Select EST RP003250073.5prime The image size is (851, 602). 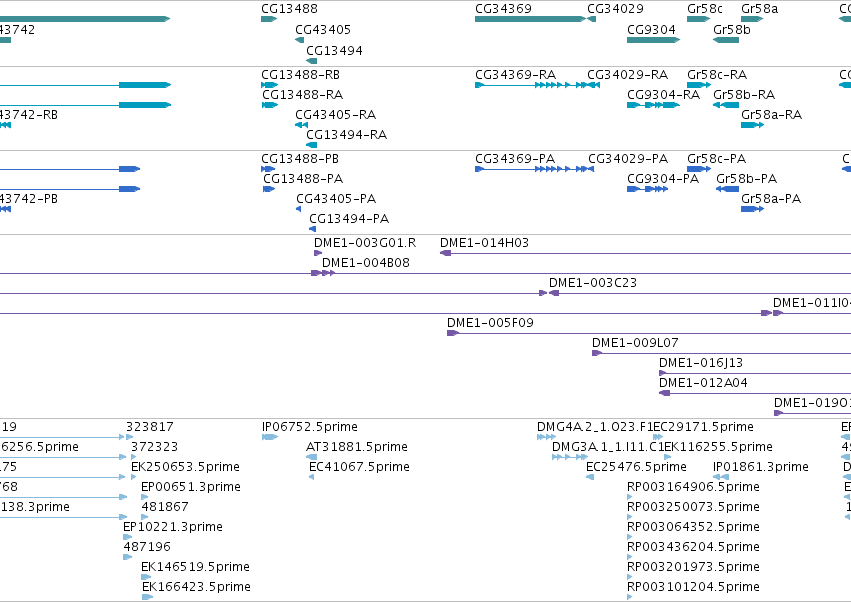(x=693, y=507)
